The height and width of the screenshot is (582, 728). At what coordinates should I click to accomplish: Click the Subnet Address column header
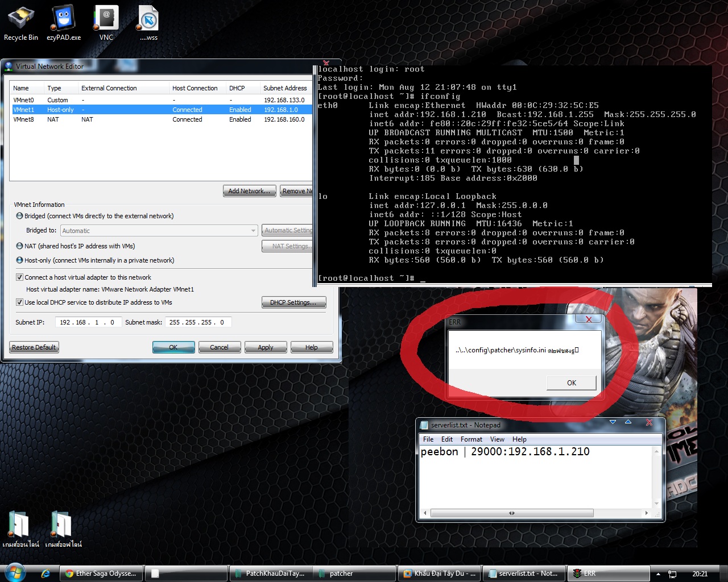pyautogui.click(x=286, y=88)
